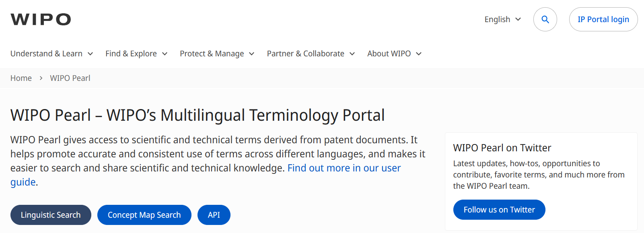644x233 pixels.
Task: Click the Partner & Collaborate chevron arrow
Action: (352, 54)
